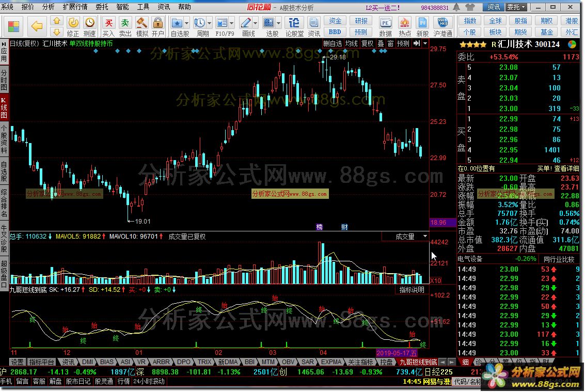Toggle 复权 price adjustment
Screen dimensions: 585x392
368,44
